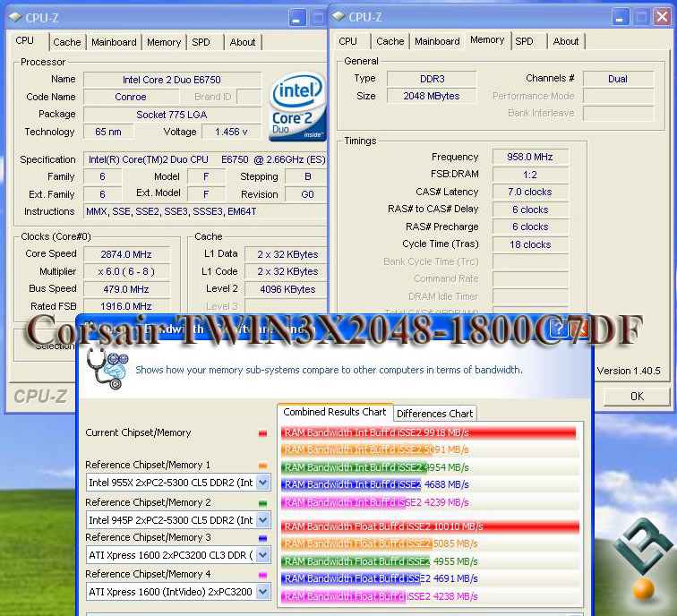Click the Rated FSB value 1916.0 MHz

[126, 306]
